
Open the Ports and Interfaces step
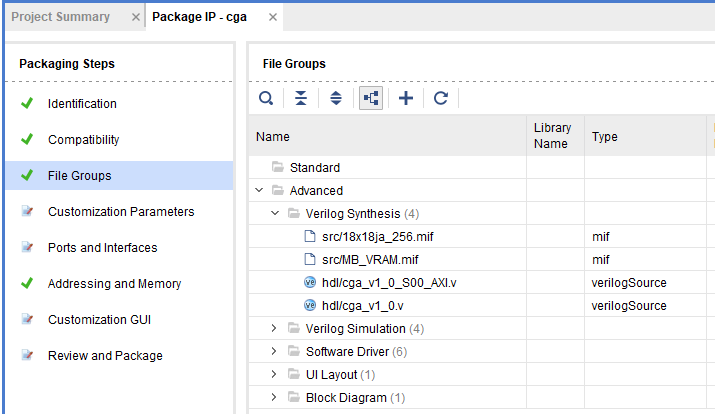pyautogui.click(x=103, y=248)
